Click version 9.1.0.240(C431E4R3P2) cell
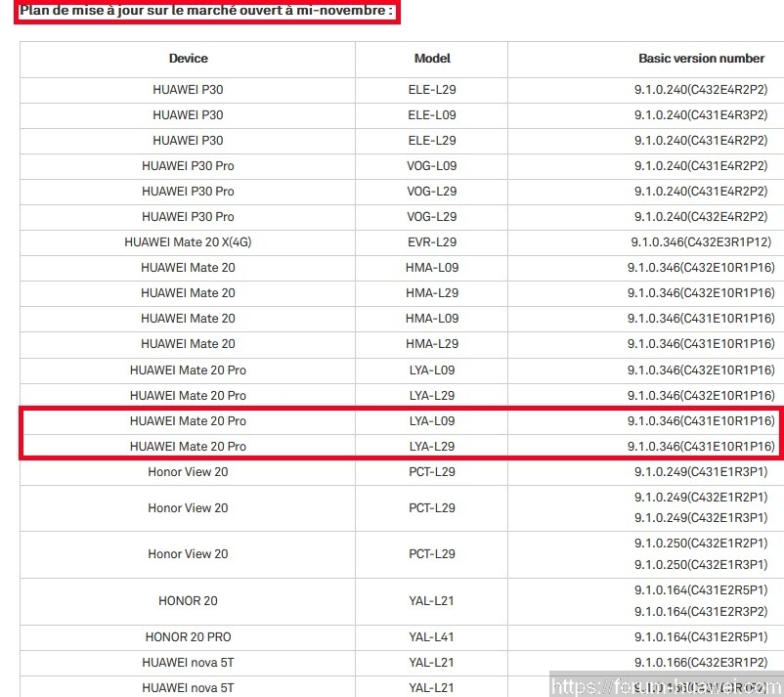 coord(700,114)
